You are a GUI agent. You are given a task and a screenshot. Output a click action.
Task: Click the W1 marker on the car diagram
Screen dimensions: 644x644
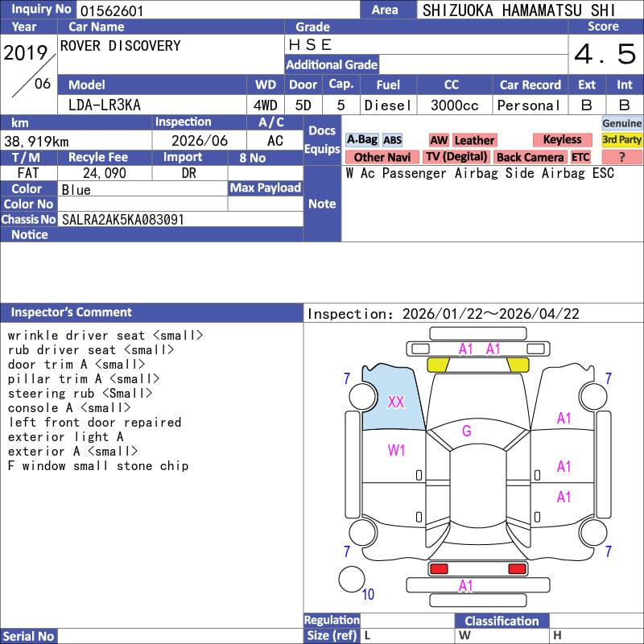(396, 450)
